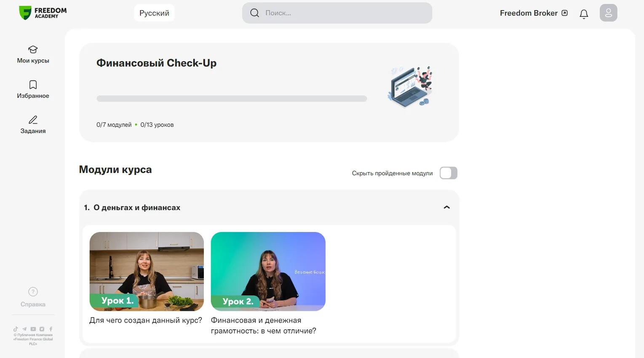Open the Instagram social link

pyautogui.click(x=42, y=329)
